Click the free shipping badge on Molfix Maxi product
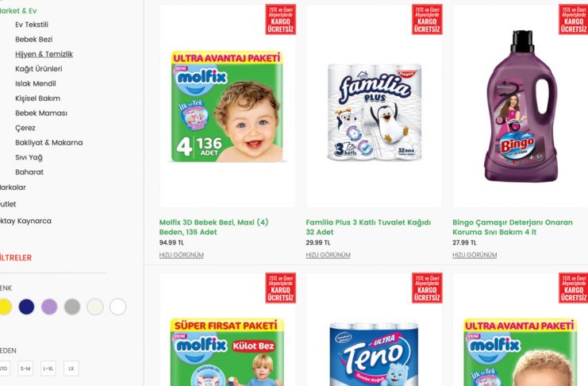Viewport: 588px width, 386px height. click(x=280, y=20)
